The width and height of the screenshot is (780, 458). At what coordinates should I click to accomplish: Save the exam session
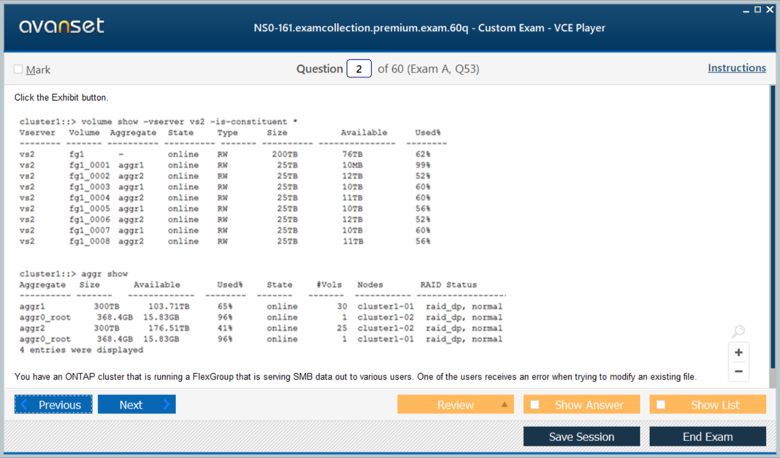[x=582, y=437]
